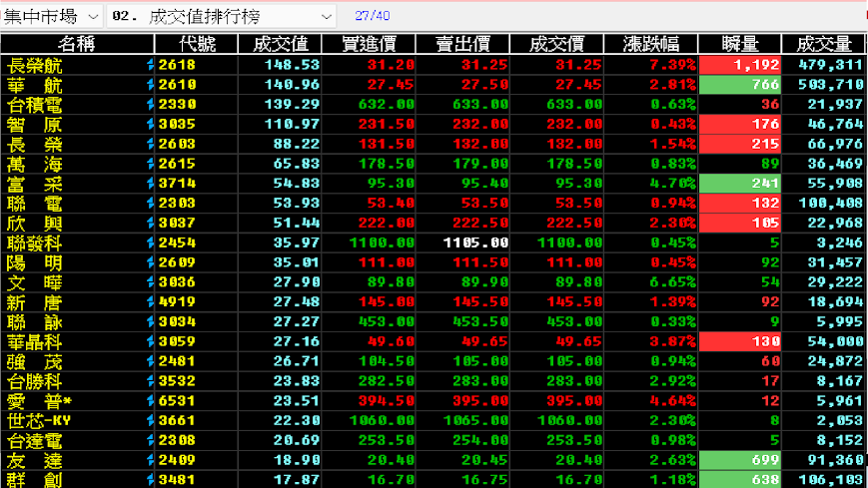Click the ask price 1105.00
Screen dimensions: 868x488
tap(475, 243)
